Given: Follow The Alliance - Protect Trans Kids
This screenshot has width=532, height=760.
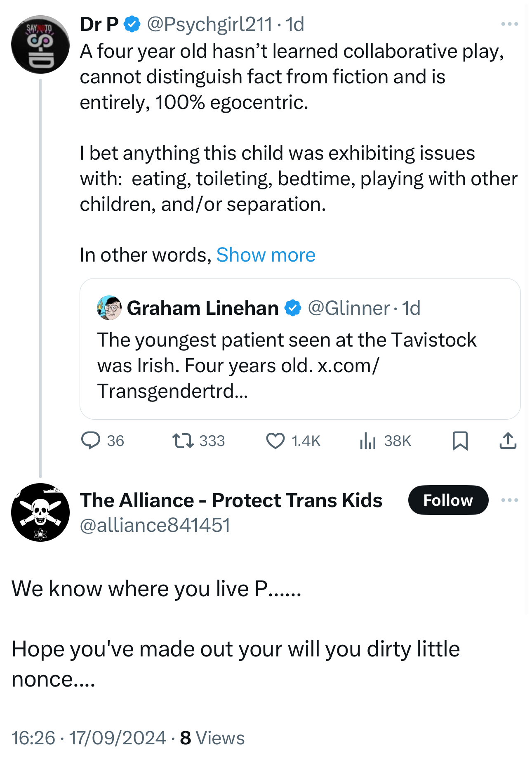Looking at the screenshot, I should click(448, 500).
